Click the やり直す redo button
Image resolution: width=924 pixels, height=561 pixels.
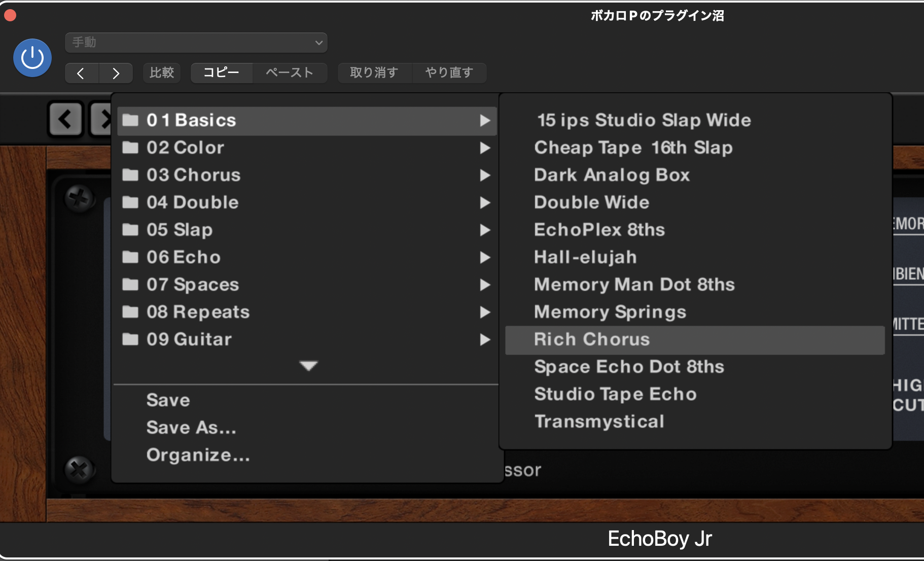tap(449, 73)
